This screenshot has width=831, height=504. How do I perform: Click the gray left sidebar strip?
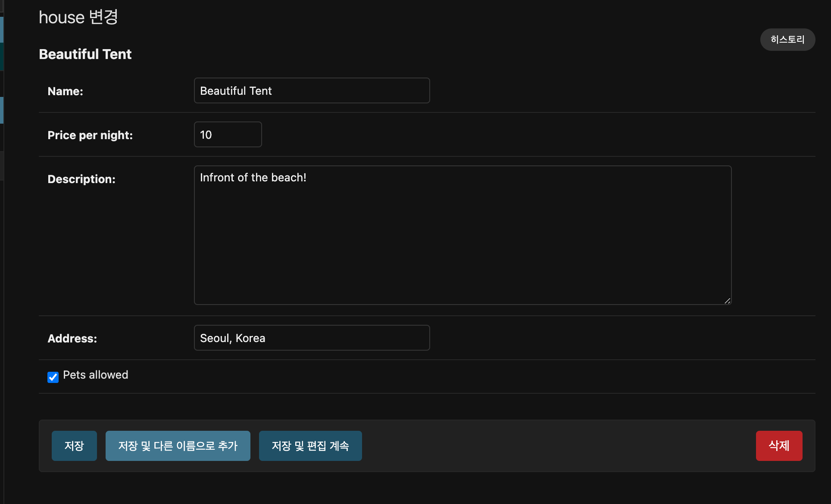(2, 166)
